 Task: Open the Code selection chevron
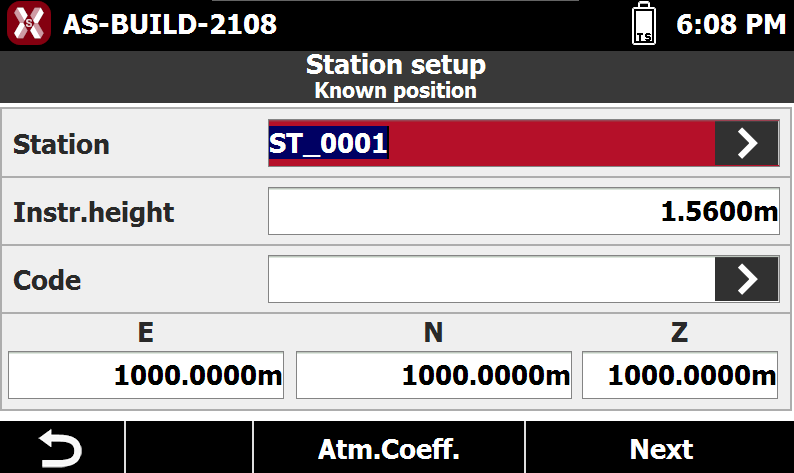(x=746, y=279)
